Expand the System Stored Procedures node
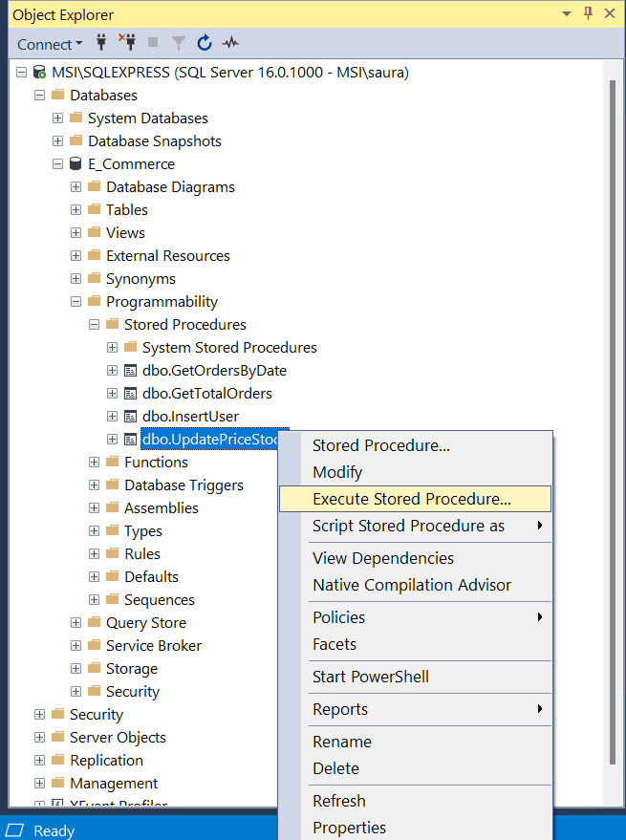This screenshot has height=840, width=626. tap(111, 347)
